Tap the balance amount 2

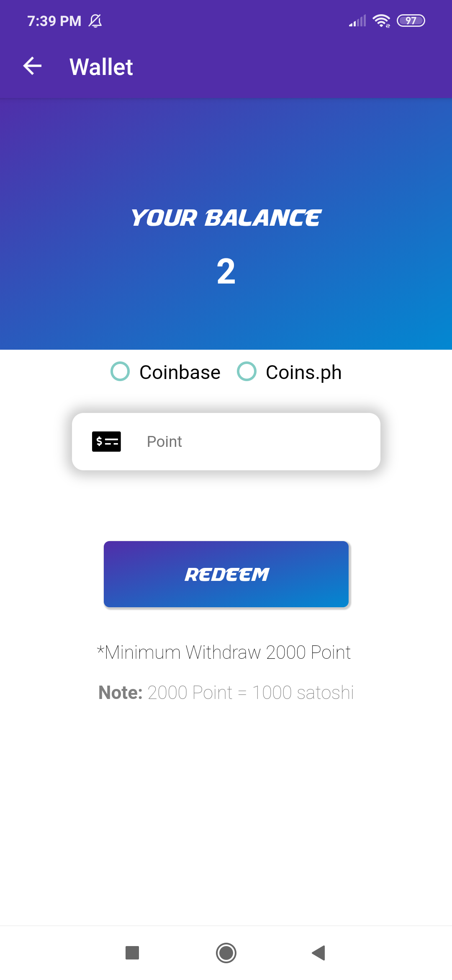click(226, 271)
